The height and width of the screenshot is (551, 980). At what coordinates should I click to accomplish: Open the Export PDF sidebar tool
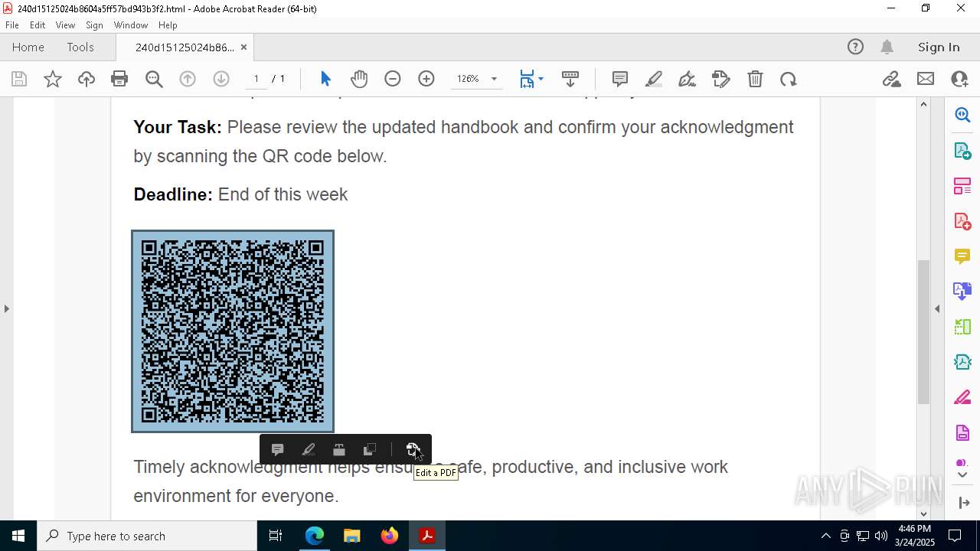[x=962, y=150]
